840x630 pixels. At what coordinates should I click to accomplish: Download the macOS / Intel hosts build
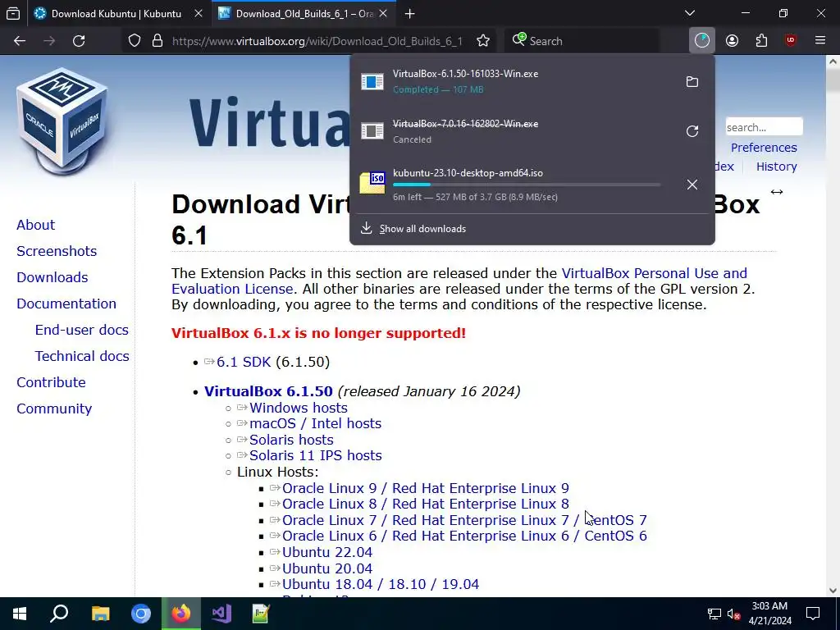315,424
